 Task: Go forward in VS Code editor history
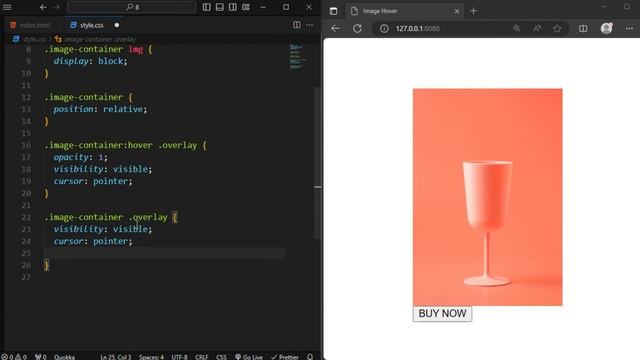(x=56, y=7)
